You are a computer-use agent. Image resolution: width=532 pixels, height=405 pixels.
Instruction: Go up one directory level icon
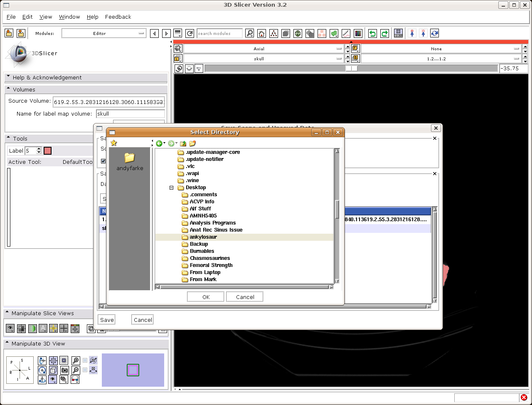(x=183, y=143)
